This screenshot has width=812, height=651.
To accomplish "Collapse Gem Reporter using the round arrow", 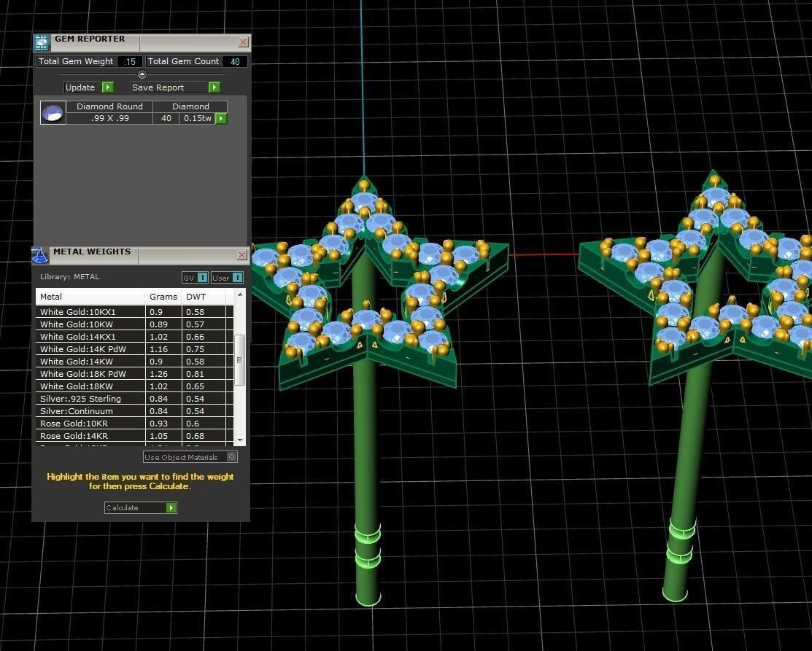I will (x=142, y=74).
